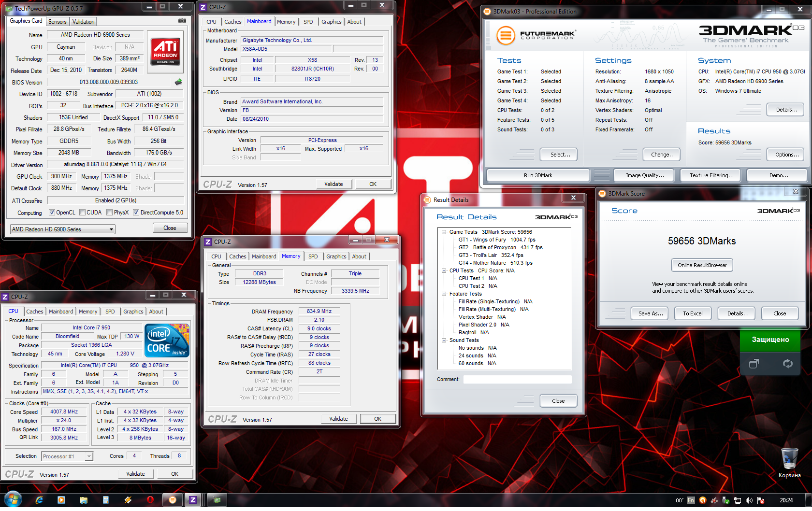Click the network tray icon
Viewport: 812px width, 511px height.
tap(738, 500)
